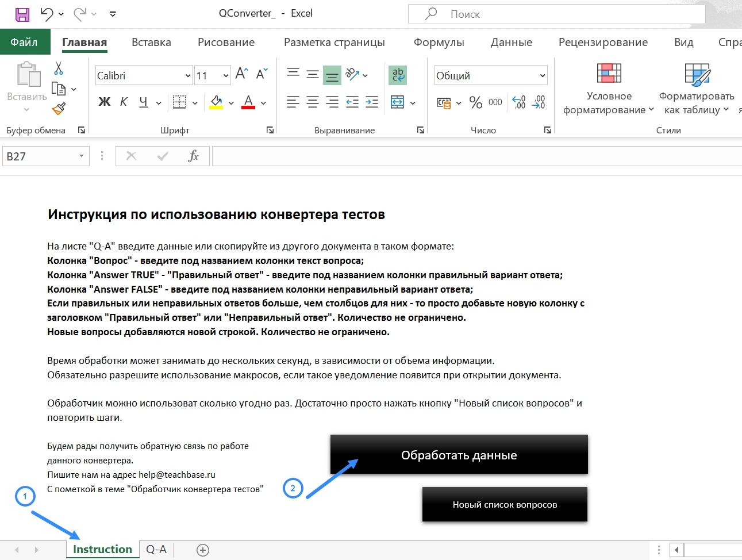The width and height of the screenshot is (742, 560).
Task: Expand the Calibri font name dropdown
Action: (x=188, y=75)
